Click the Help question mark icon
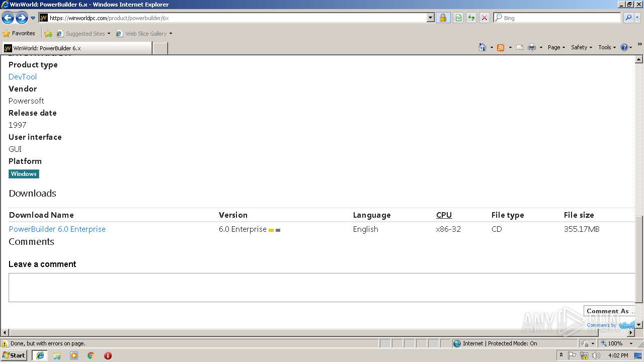The image size is (644, 362). 624,47
